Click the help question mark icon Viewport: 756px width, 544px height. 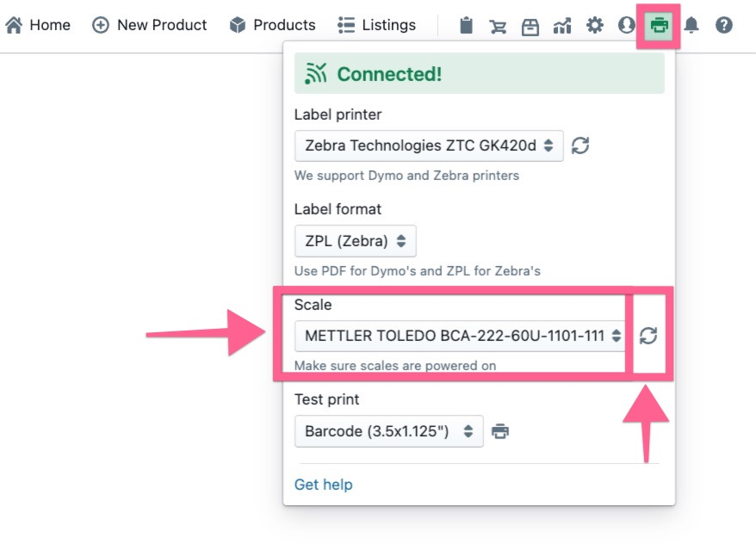click(x=724, y=26)
